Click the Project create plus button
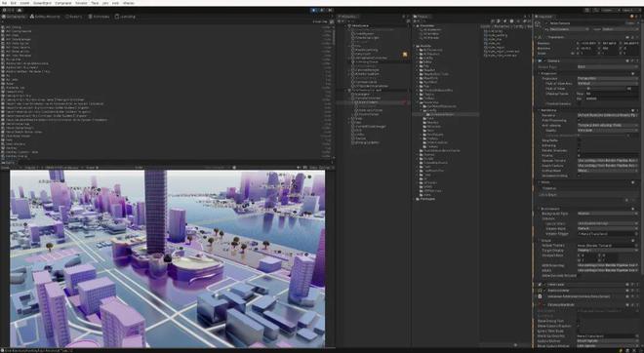644x353 pixels. coord(416,20)
